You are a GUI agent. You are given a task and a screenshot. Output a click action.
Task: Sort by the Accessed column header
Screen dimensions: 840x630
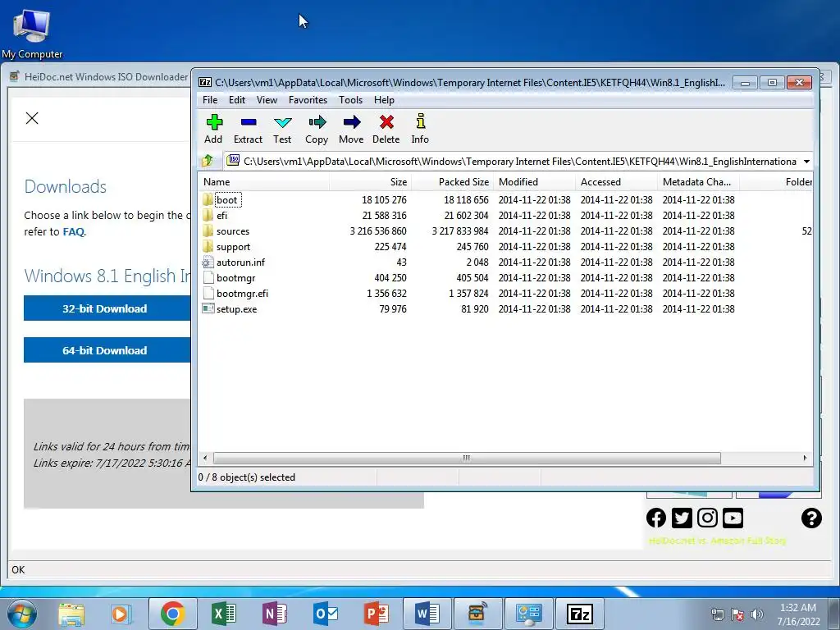[x=616, y=182]
